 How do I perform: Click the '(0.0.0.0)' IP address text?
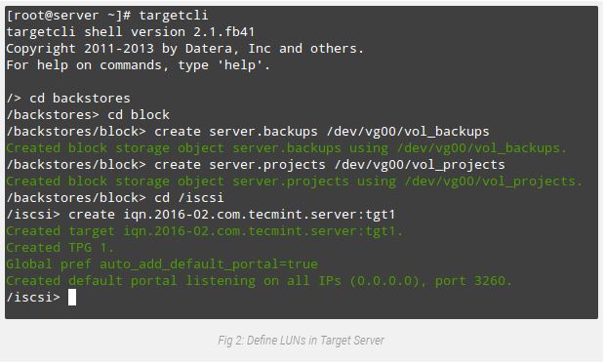(384, 281)
